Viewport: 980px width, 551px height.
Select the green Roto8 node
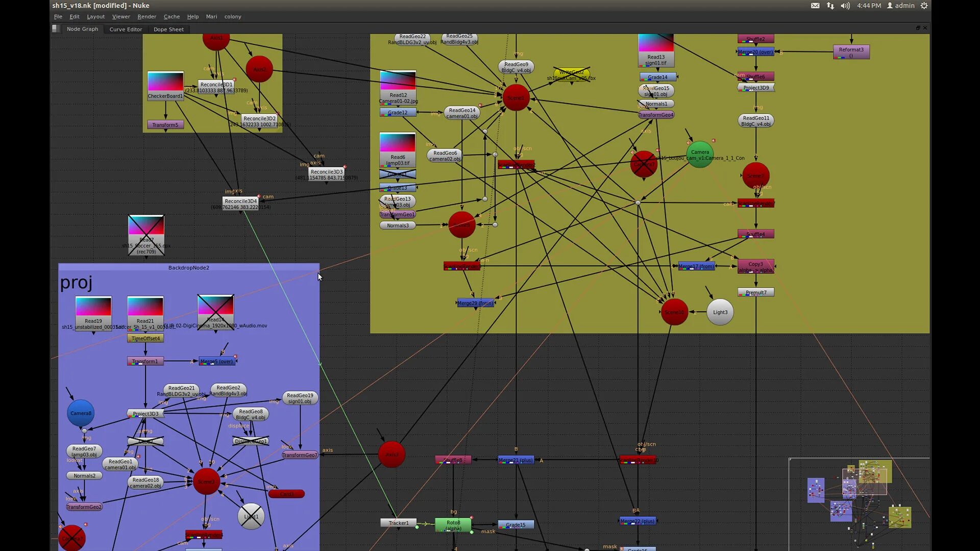tap(453, 524)
